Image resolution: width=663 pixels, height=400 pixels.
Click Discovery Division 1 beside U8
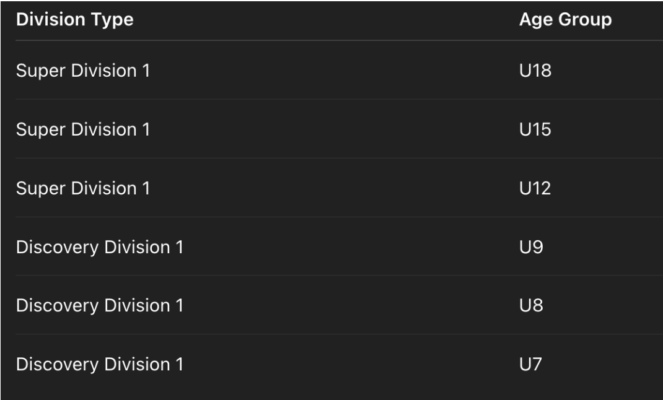coord(100,305)
